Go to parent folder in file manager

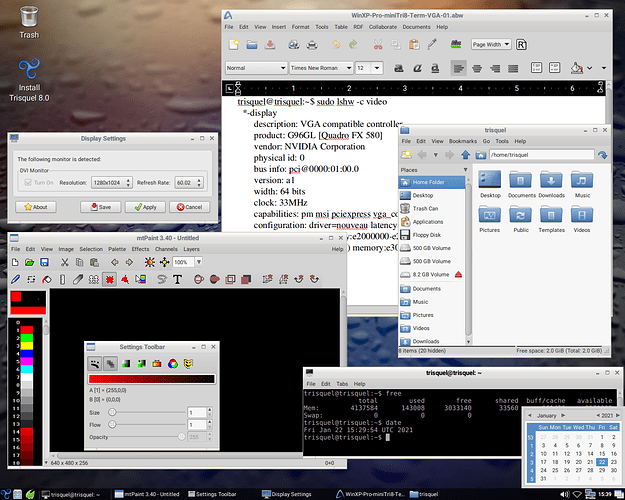(465, 155)
